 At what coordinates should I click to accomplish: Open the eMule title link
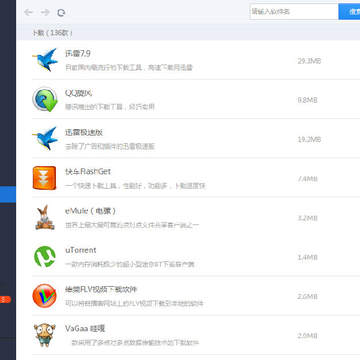click(90, 211)
